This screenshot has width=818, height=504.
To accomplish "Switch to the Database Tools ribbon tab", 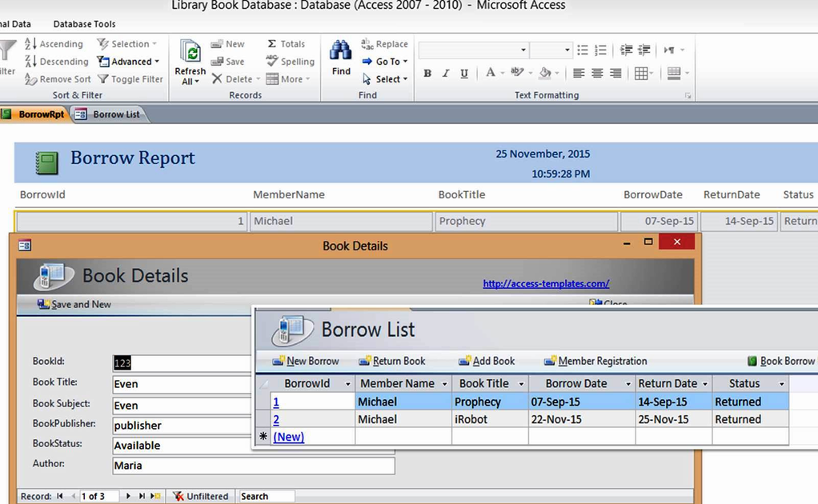I will 83,23.
